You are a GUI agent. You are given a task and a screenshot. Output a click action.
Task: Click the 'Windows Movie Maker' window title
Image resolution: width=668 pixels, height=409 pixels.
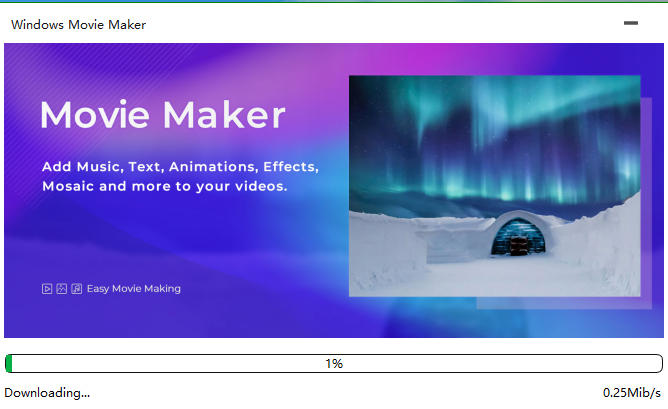tap(78, 25)
